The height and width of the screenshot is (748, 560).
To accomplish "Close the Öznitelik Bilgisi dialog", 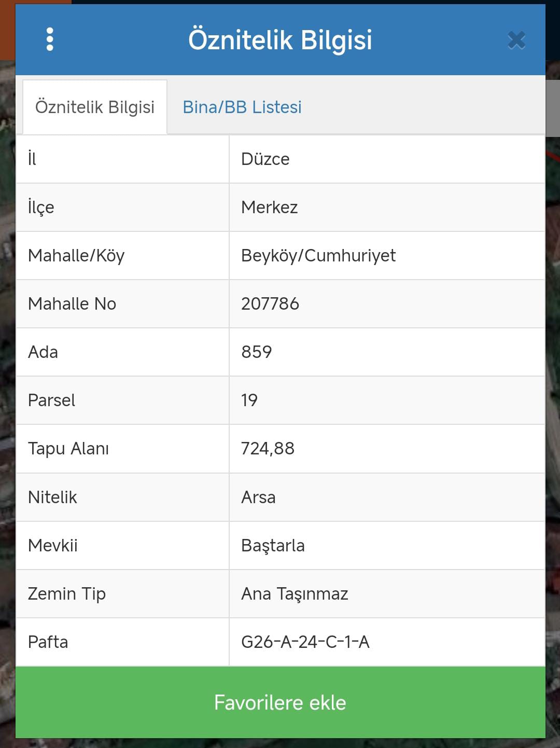I will tap(516, 40).
